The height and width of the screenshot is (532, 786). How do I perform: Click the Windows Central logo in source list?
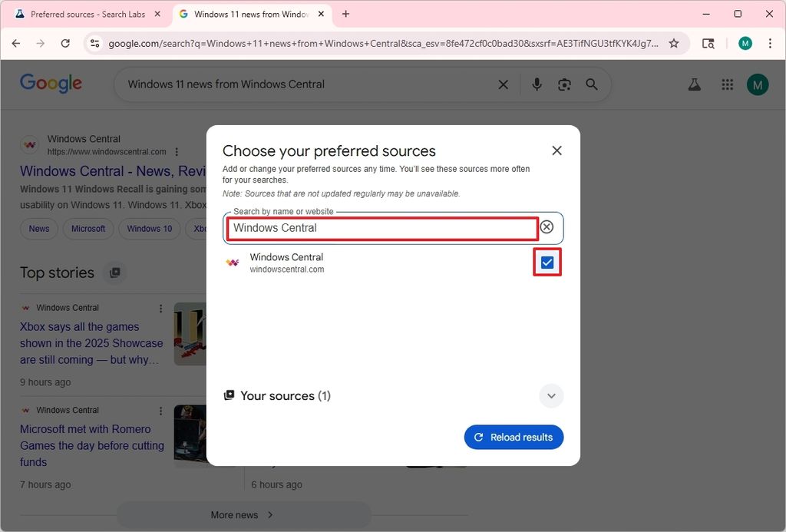pos(232,263)
